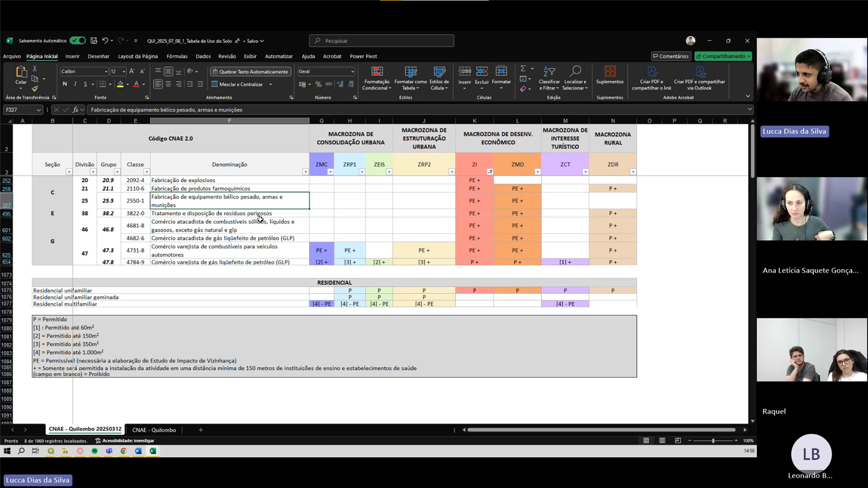Click the Comentários button

[671, 56]
